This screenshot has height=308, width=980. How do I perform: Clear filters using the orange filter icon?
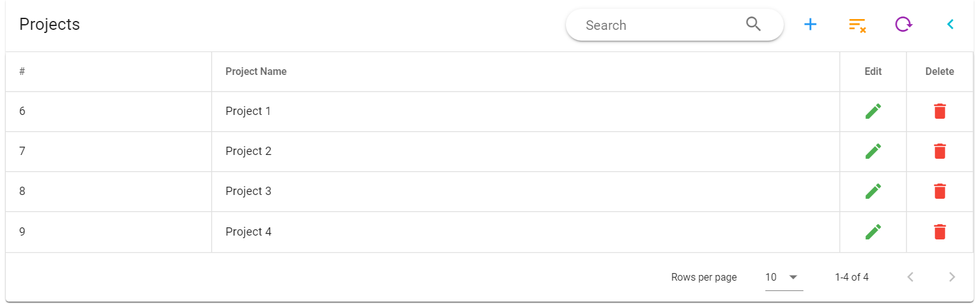857,25
